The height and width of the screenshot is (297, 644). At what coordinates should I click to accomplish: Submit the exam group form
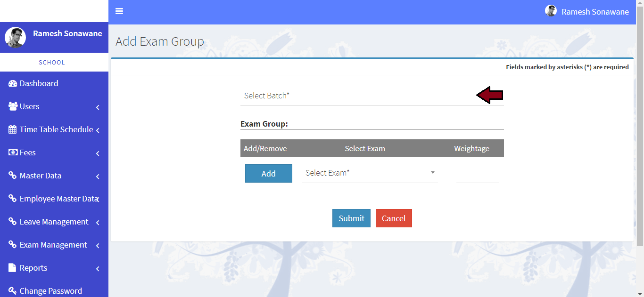pos(351,218)
